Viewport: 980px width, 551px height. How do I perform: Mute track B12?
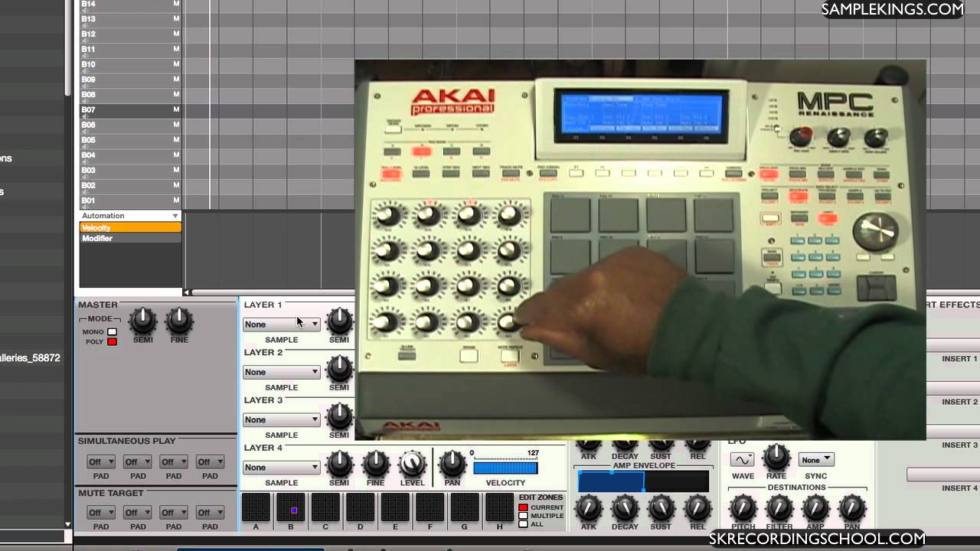pos(176,34)
